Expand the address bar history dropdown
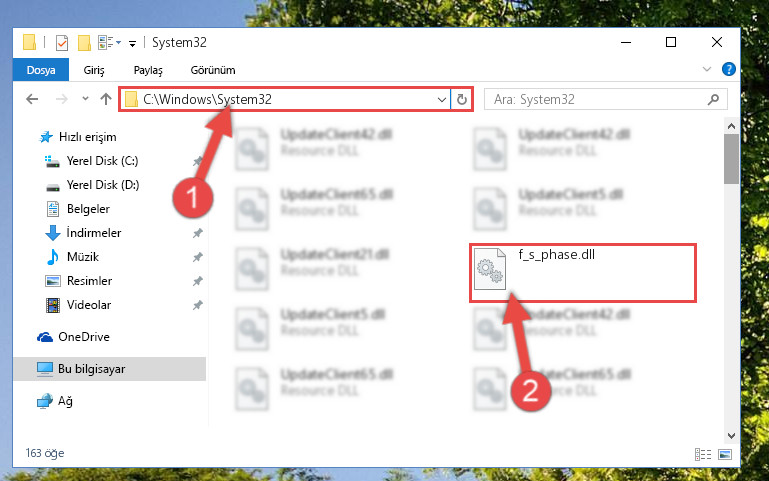The height and width of the screenshot is (481, 769). coord(441,100)
